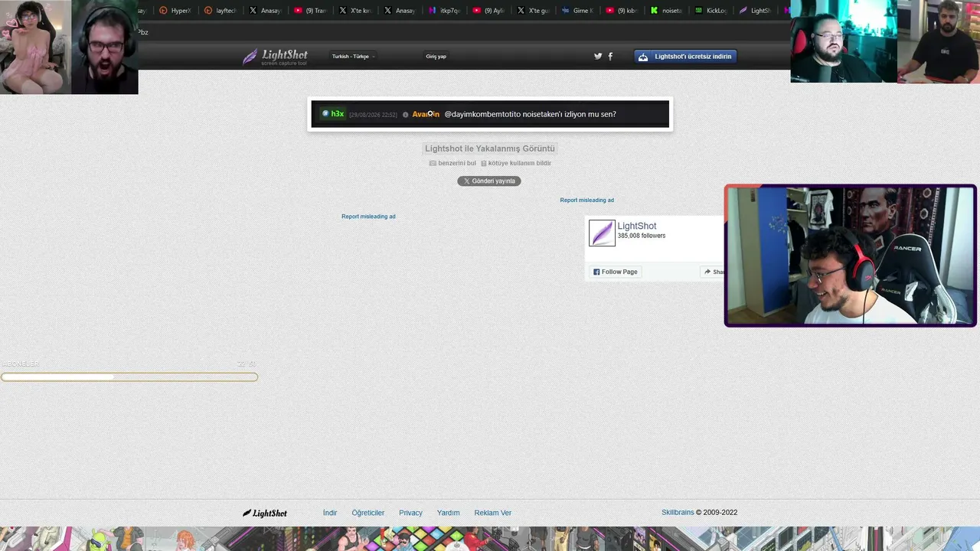Click the X Gönderi yayınla button
980x551 pixels.
[489, 181]
